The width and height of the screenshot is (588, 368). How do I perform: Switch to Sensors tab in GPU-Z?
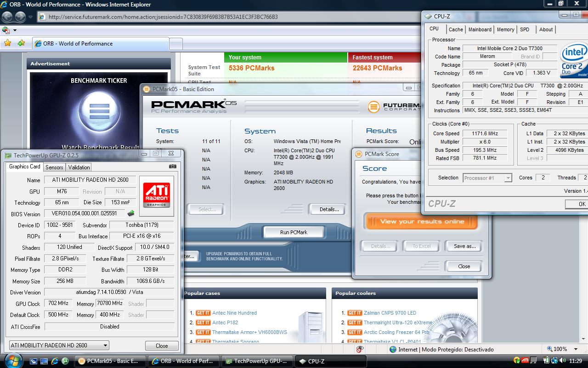pyautogui.click(x=54, y=167)
